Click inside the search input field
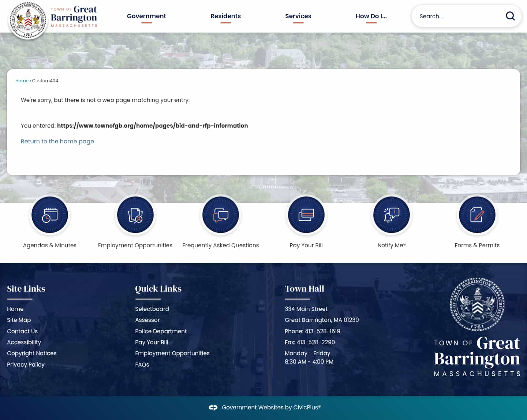 pyautogui.click(x=457, y=16)
